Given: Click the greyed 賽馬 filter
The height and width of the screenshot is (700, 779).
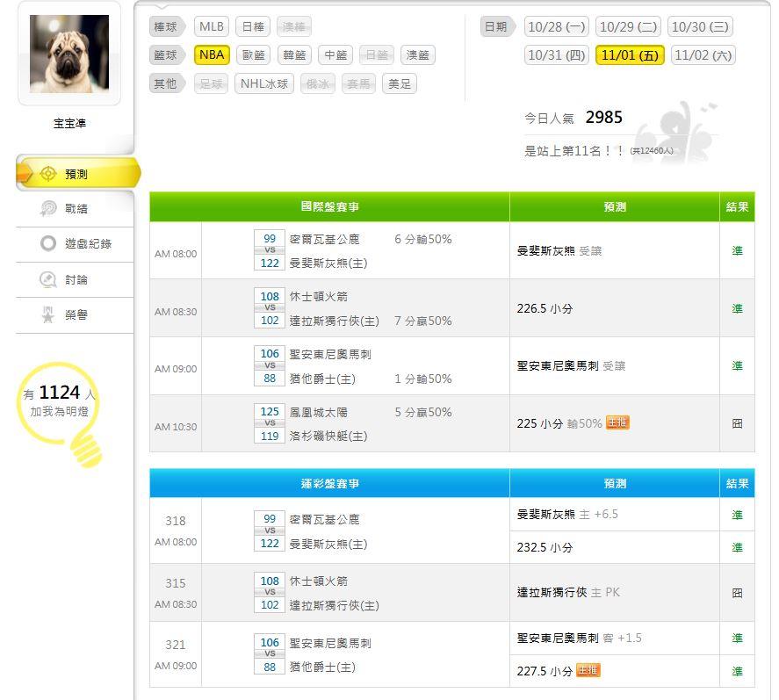Looking at the screenshot, I should click(x=358, y=83).
